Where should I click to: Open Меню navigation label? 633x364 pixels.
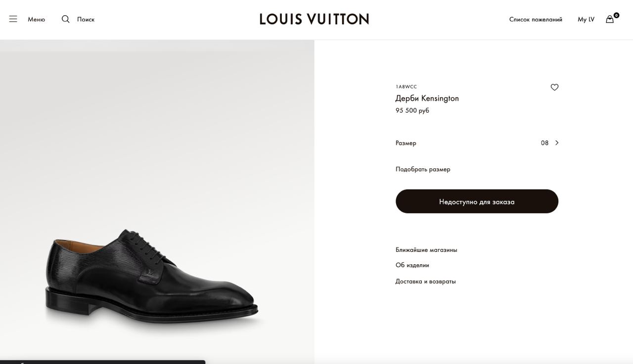36,19
